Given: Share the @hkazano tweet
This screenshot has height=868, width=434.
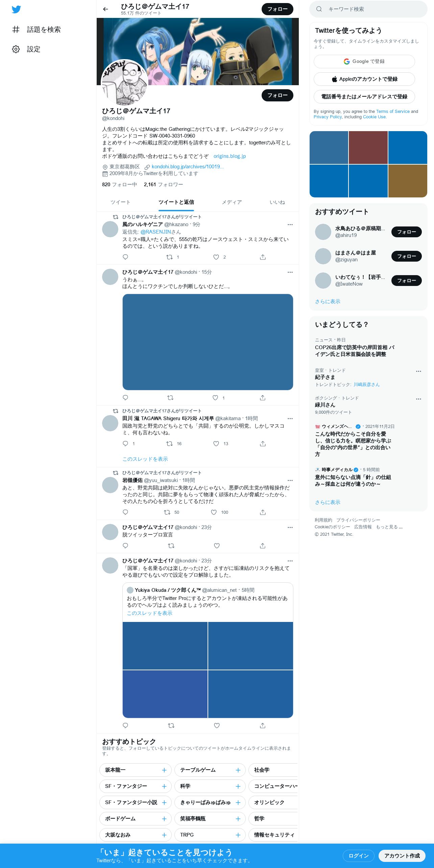Looking at the screenshot, I should coord(263,257).
